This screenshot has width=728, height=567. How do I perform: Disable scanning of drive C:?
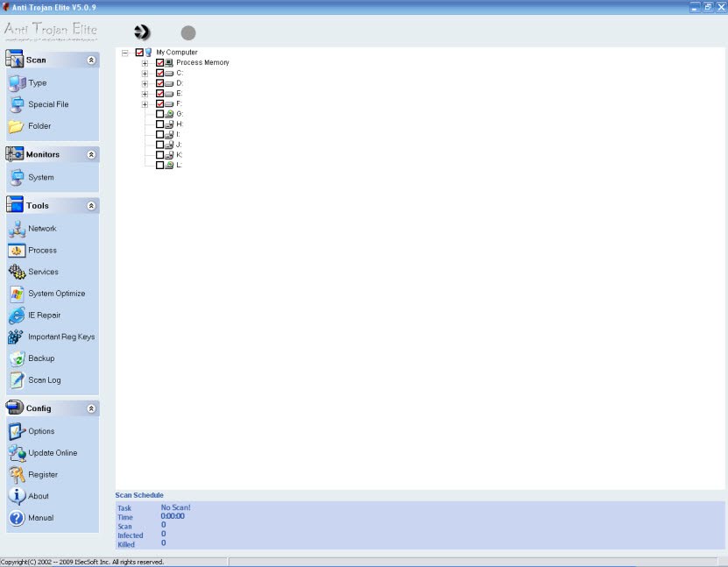[158, 73]
